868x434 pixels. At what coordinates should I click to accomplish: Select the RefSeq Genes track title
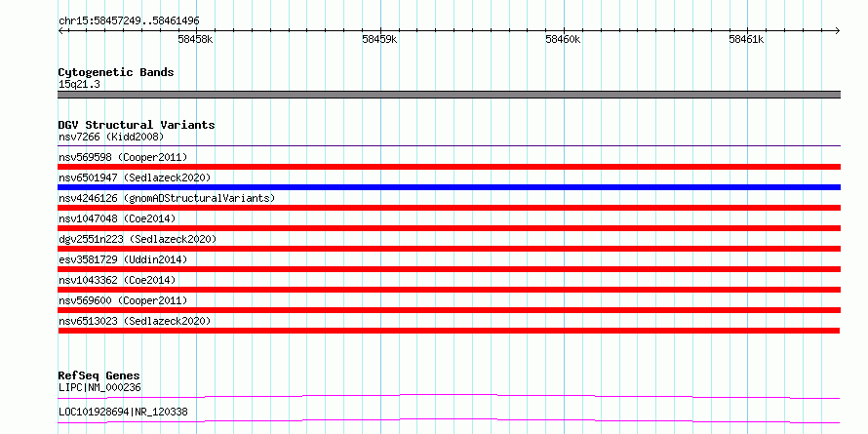(99, 375)
